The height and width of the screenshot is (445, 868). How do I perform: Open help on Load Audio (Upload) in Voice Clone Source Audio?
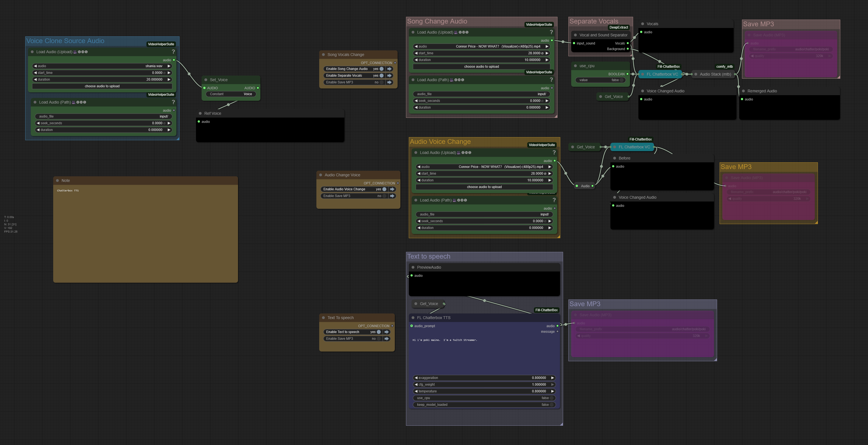[173, 51]
